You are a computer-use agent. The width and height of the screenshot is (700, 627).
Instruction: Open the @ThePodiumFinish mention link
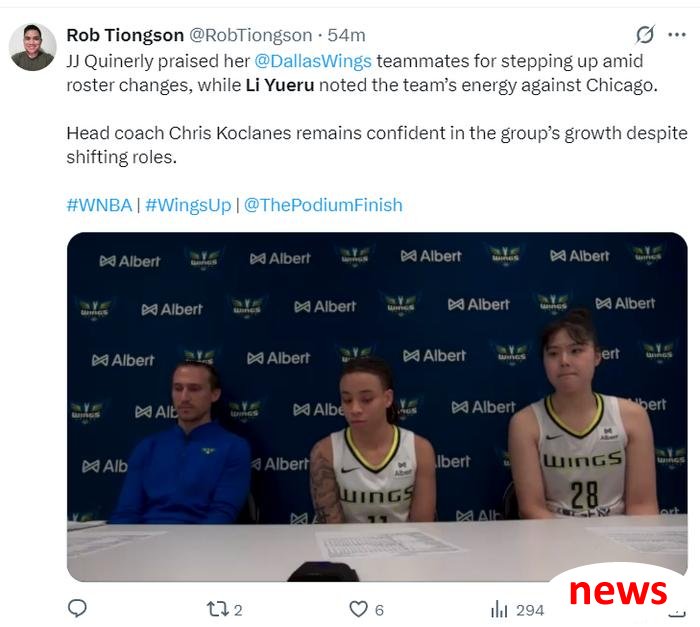pyautogui.click(x=323, y=205)
